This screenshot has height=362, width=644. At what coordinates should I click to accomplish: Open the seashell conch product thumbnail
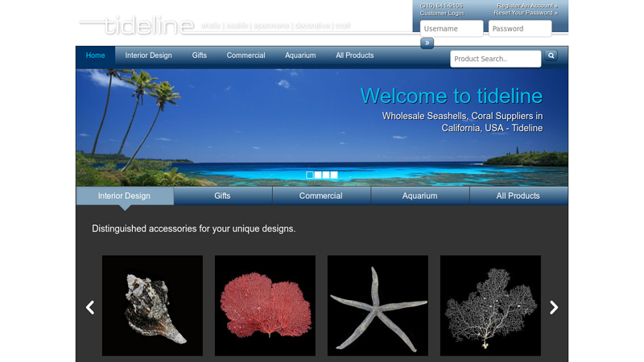(x=152, y=306)
